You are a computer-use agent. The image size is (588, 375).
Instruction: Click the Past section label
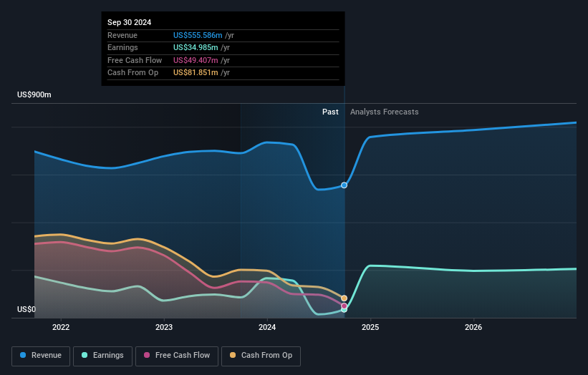[x=330, y=112]
